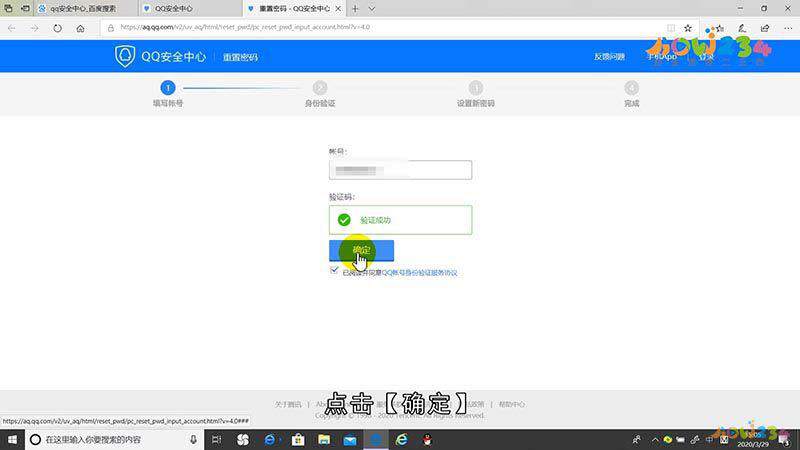The width and height of the screenshot is (800, 450).
Task: Click step 3 设置新密码 circle
Action: [476, 88]
